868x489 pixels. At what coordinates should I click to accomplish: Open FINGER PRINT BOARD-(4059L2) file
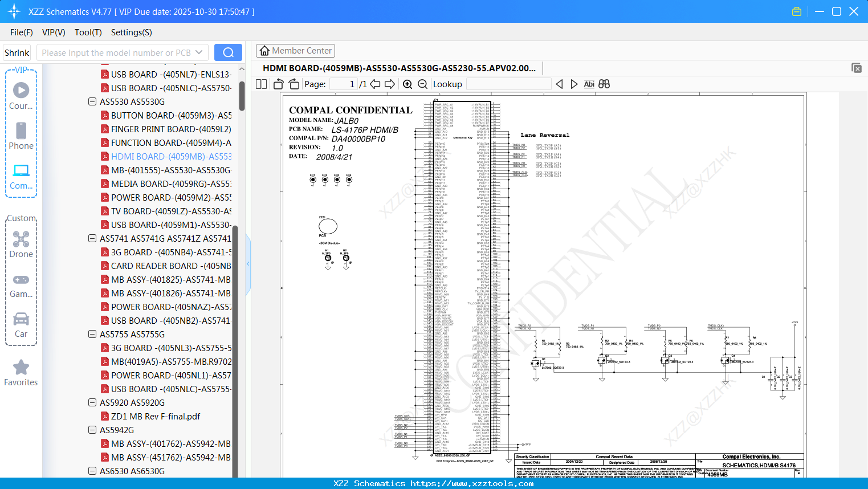tap(171, 129)
